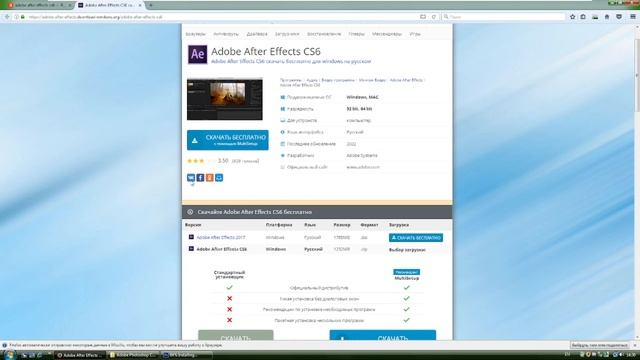The width and height of the screenshot is (640, 360).
Task: Click the large blue СКАЧАТЬ БЕСПЛАТНО button
Action: (x=228, y=140)
